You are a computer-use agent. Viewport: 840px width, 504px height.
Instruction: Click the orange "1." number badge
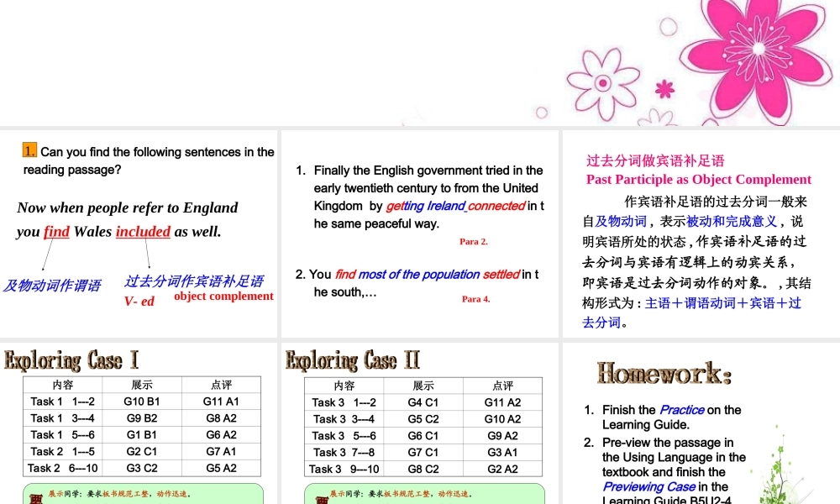coord(29,150)
